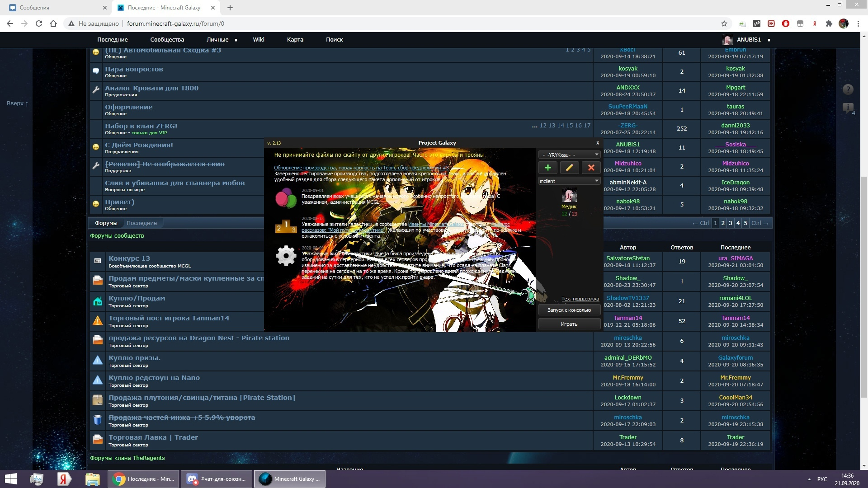This screenshot has height=488, width=868.
Task: Click the red X delete-account icon
Action: click(591, 168)
